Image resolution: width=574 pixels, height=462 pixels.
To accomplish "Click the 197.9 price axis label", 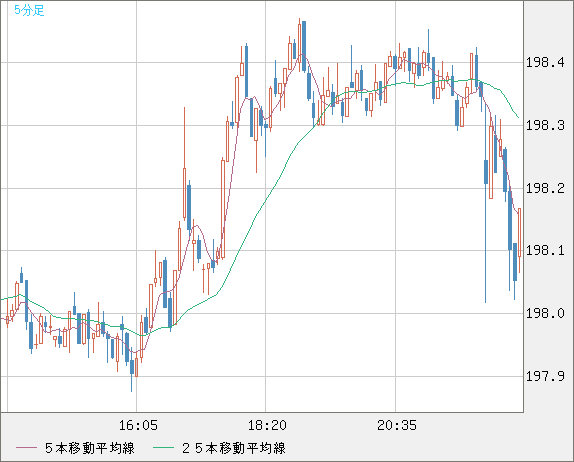I will point(545,376).
